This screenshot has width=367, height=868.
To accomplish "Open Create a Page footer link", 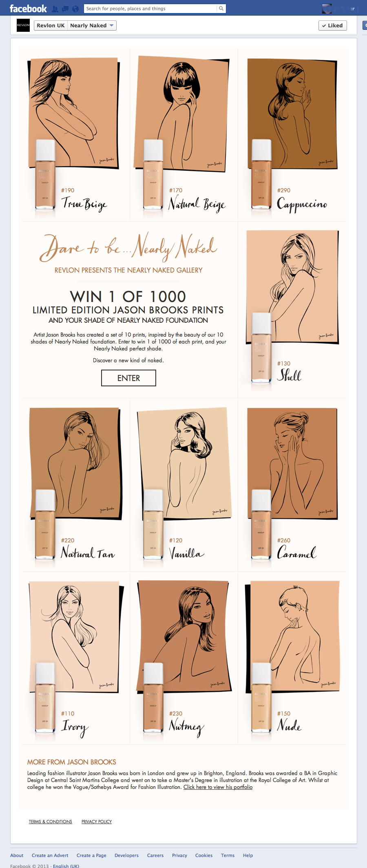I will tap(91, 855).
